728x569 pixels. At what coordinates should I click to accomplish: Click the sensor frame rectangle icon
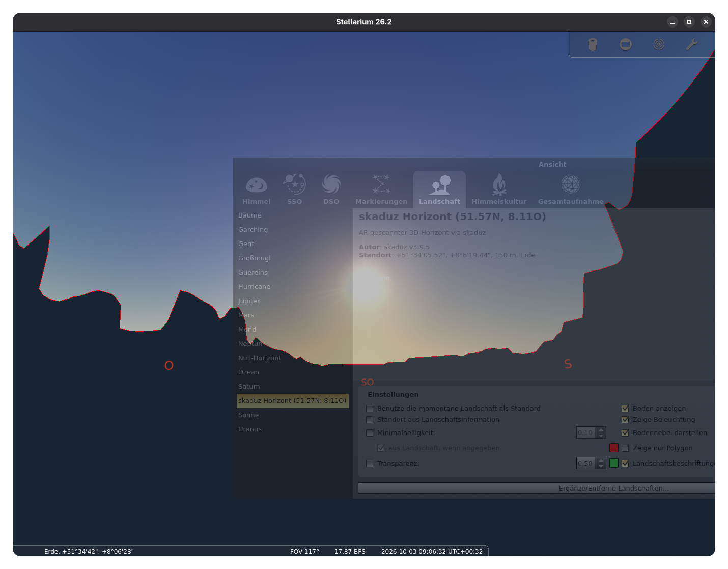tap(626, 45)
